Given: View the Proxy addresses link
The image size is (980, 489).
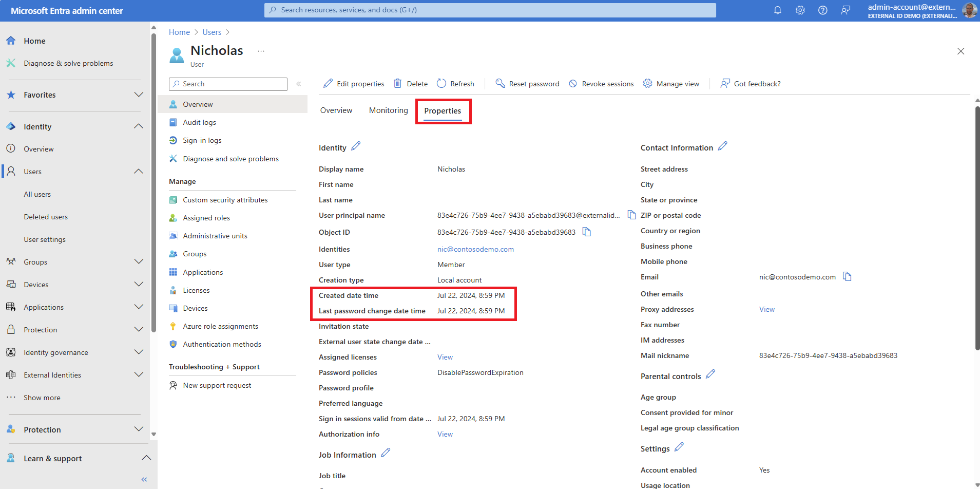Looking at the screenshot, I should coord(766,309).
